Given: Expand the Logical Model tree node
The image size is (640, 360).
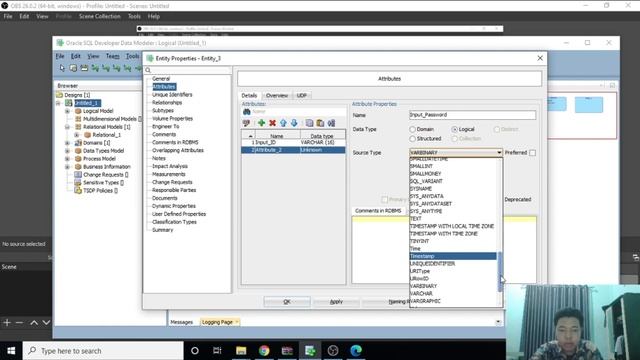Looking at the screenshot, I should [x=67, y=111].
